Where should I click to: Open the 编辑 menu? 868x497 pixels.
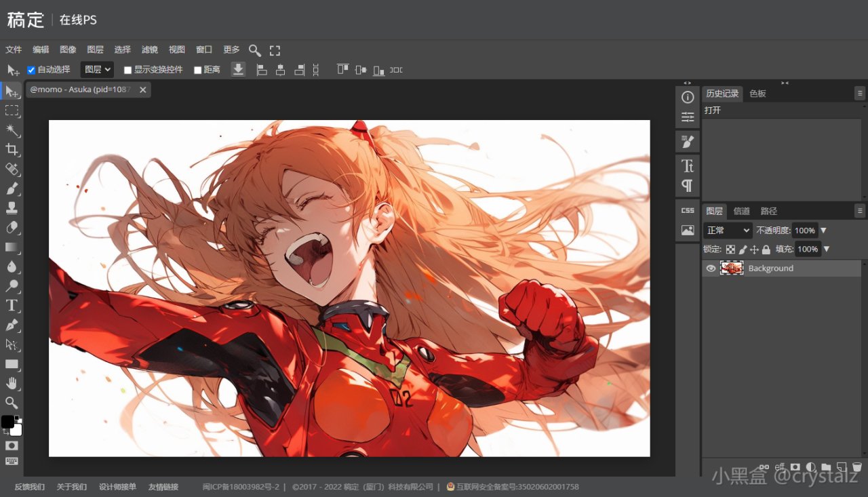click(x=41, y=50)
